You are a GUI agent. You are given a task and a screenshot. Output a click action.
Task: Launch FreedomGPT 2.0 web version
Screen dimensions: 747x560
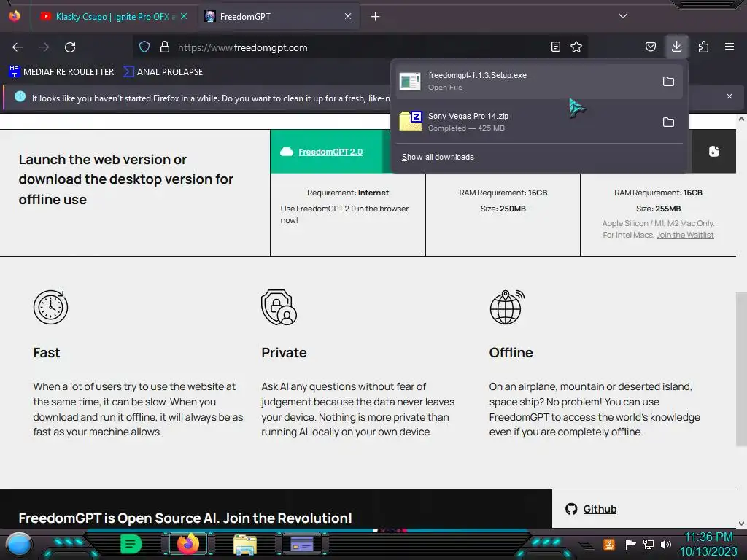pos(330,152)
